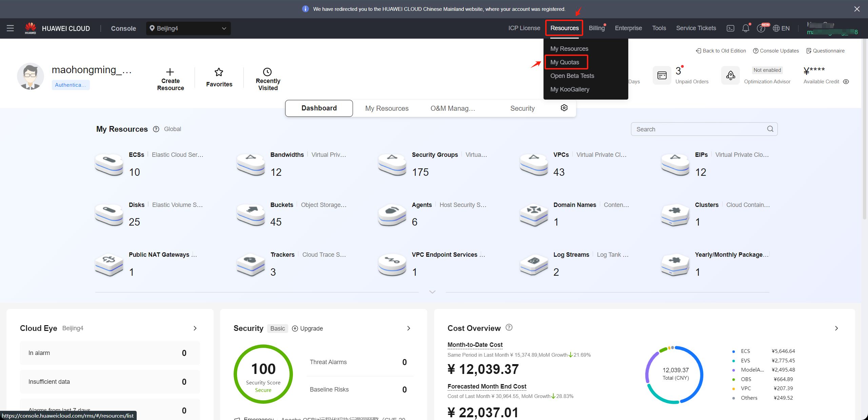Select the Dashboard tab

click(319, 108)
